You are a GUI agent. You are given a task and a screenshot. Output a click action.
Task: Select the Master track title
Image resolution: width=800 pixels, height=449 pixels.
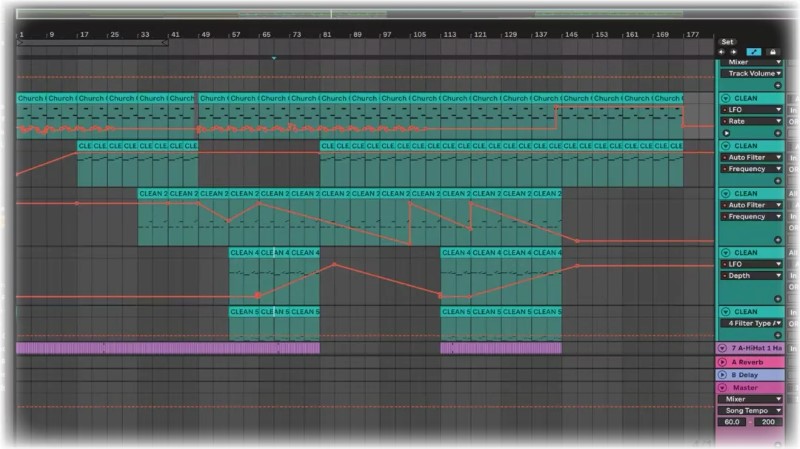[x=745, y=388]
